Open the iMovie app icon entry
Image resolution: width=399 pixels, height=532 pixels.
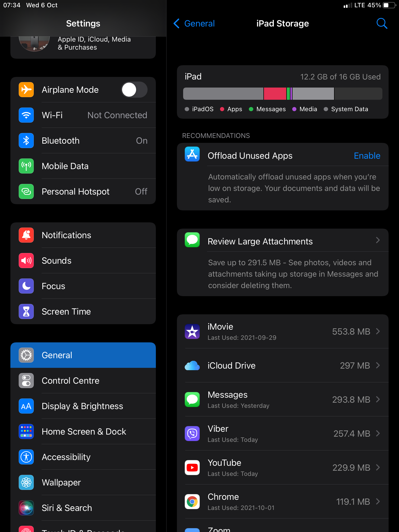192,331
